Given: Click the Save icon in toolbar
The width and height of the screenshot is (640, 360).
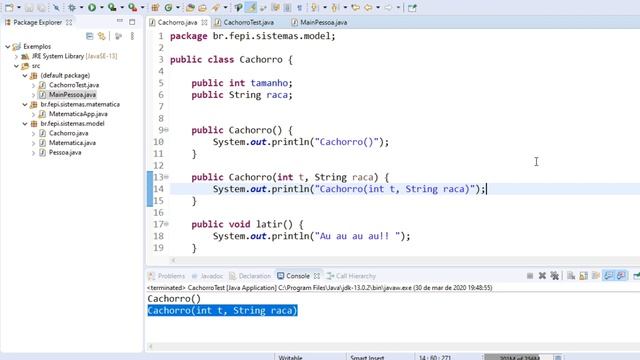Looking at the screenshot, I should (x=29, y=7).
